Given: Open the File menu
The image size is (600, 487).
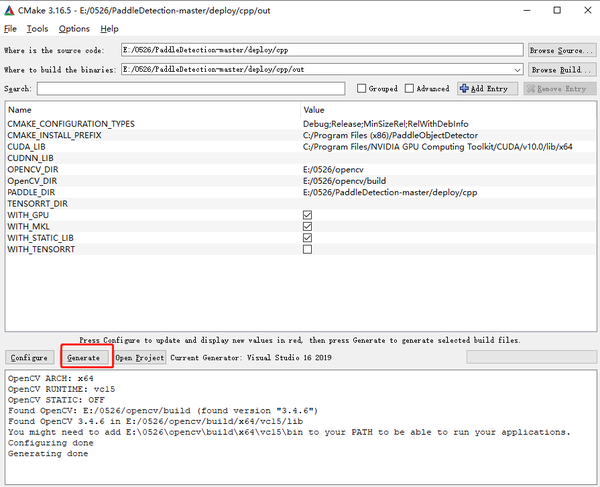Looking at the screenshot, I should (10, 29).
